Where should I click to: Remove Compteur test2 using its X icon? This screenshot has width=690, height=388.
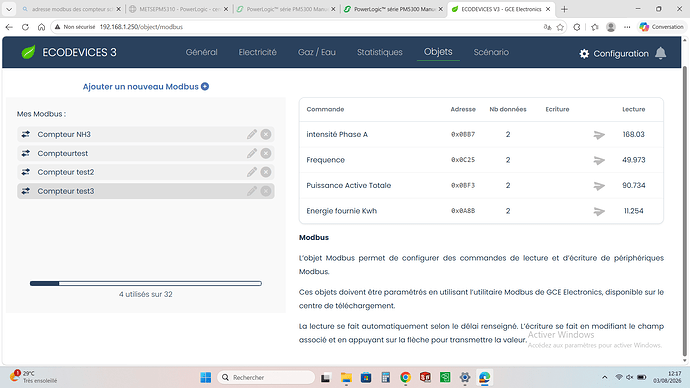point(266,172)
